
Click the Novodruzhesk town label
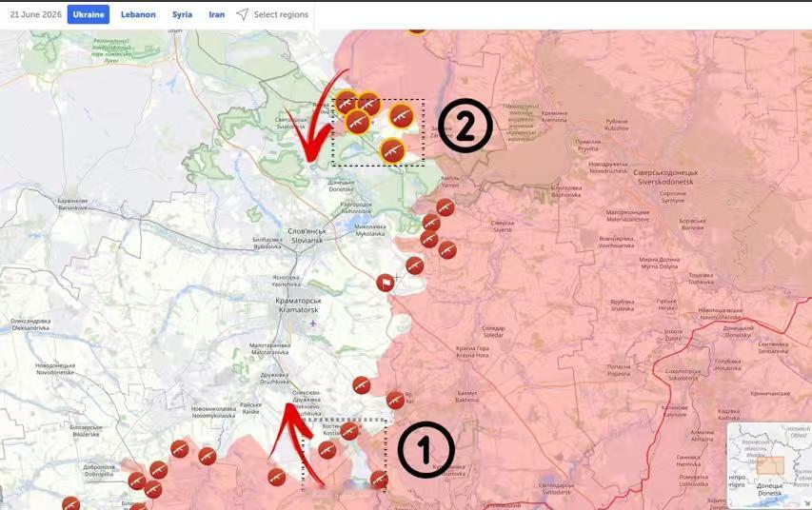[608, 167]
